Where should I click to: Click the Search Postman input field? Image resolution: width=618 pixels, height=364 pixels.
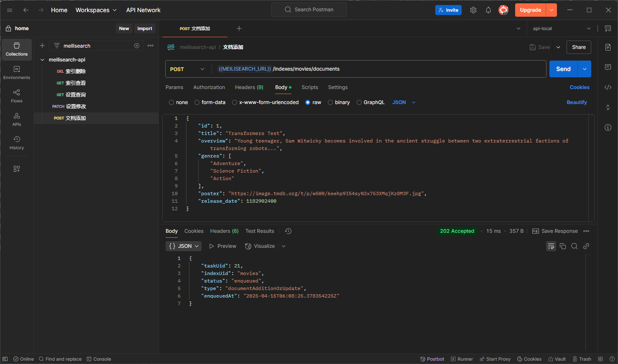309,9
